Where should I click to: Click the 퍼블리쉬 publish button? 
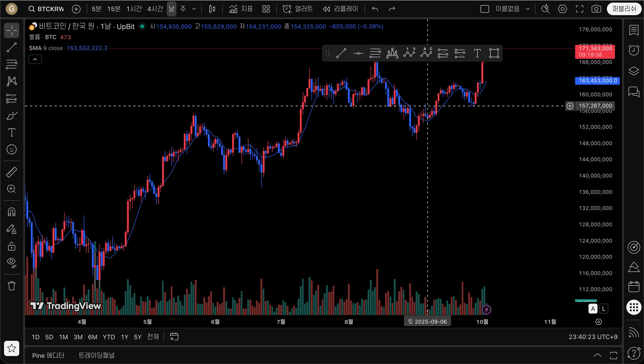point(624,9)
